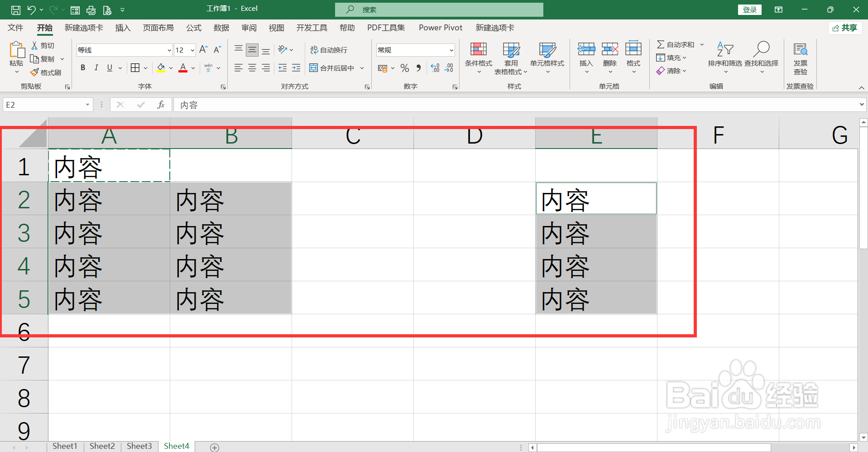
Task: Toggle Middle Align for cells
Action: point(252,49)
